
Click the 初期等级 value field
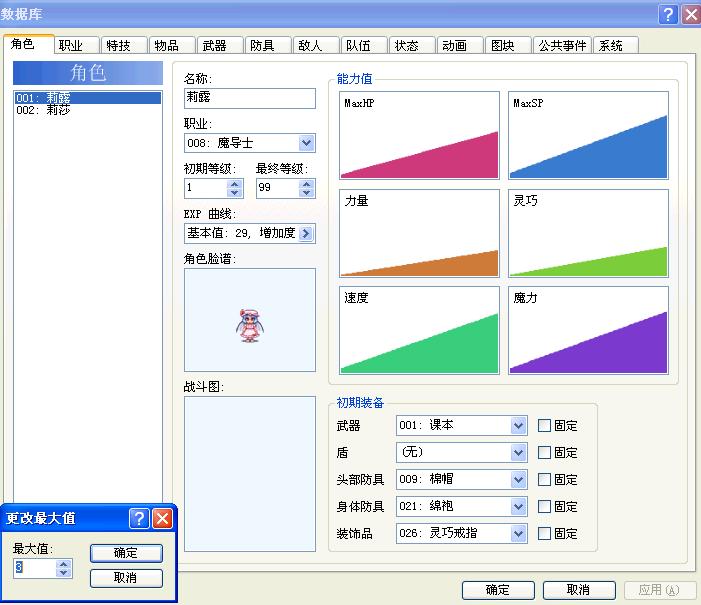(206, 188)
